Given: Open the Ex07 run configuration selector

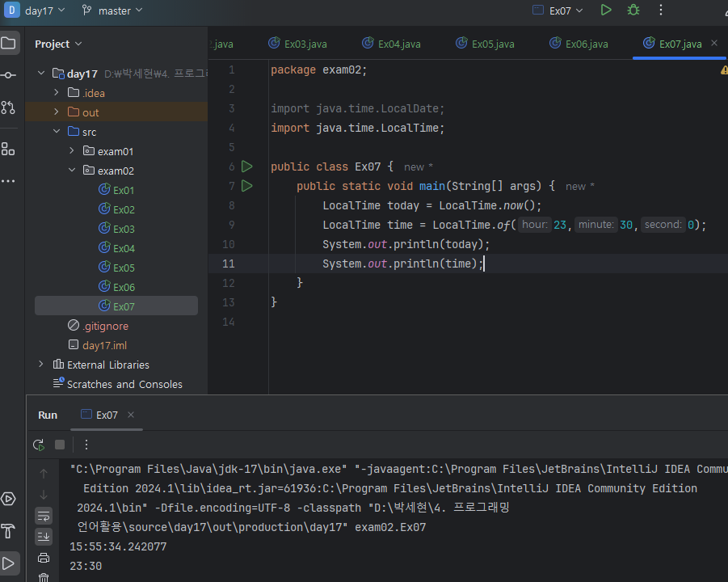Looking at the screenshot, I should click(562, 11).
